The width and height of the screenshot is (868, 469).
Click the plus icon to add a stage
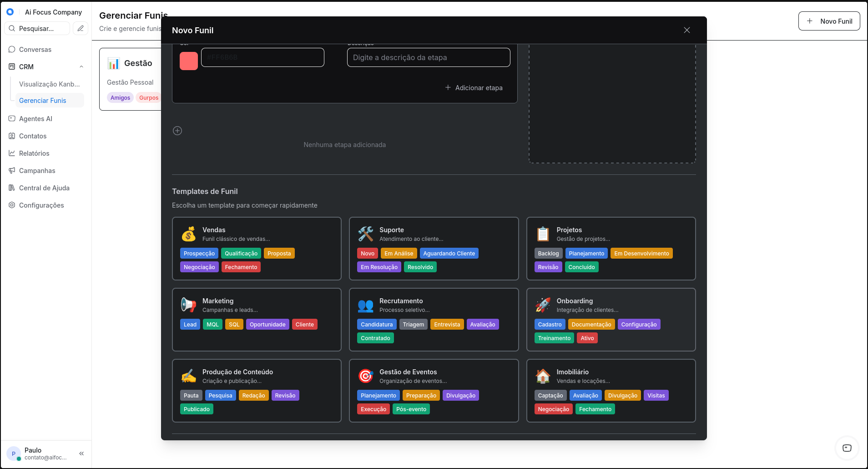[x=177, y=131]
